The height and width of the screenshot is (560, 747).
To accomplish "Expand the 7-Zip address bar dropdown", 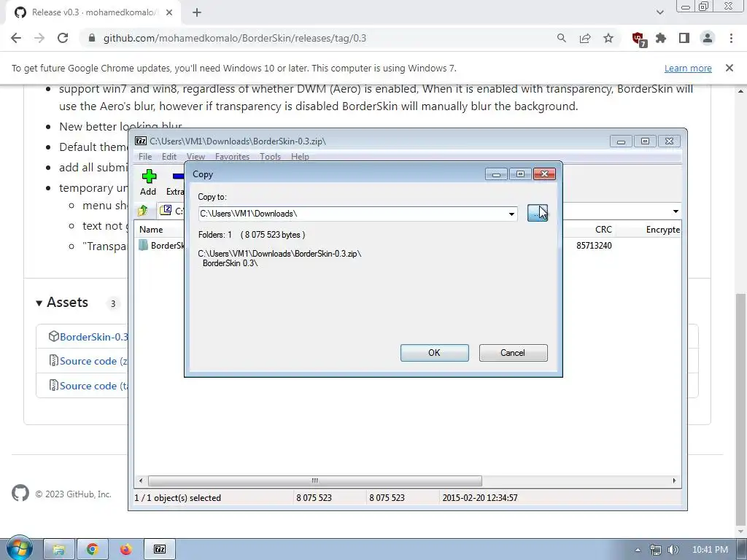I will 676,211.
